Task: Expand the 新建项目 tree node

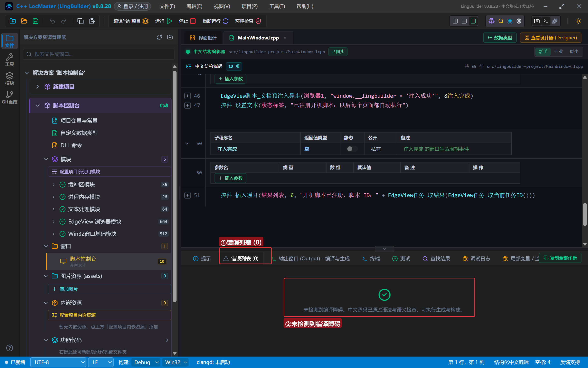Action: click(37, 87)
